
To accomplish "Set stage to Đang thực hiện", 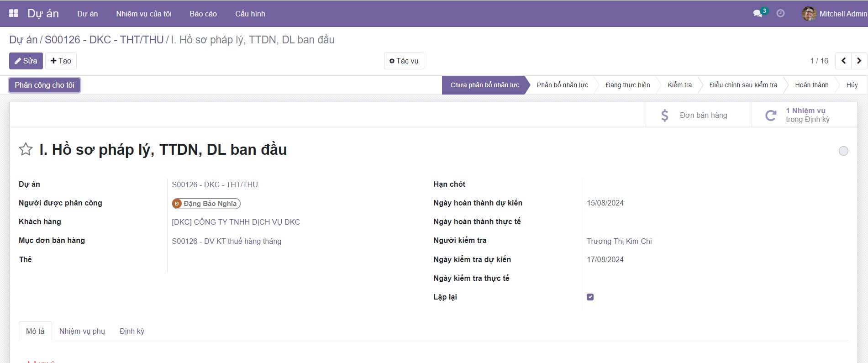I will [627, 85].
